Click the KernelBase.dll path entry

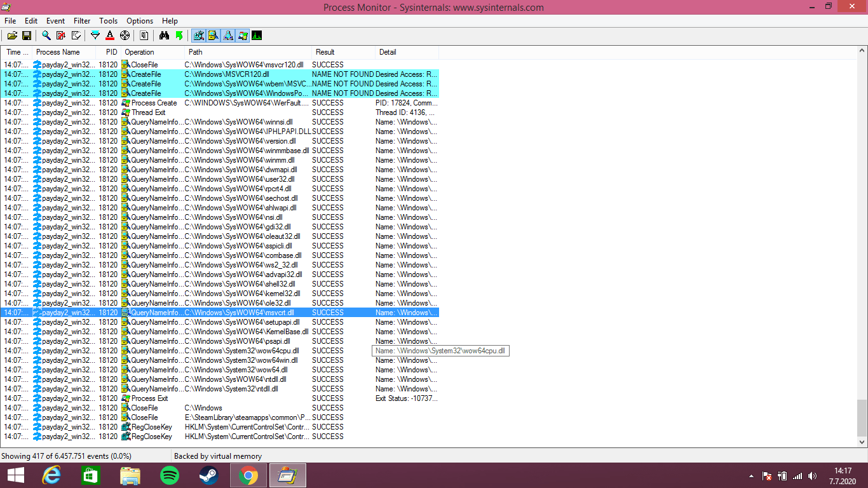pos(247,332)
